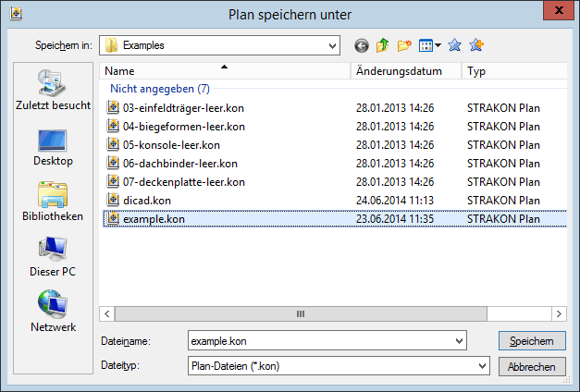
Task: Create a new folder
Action: point(404,44)
